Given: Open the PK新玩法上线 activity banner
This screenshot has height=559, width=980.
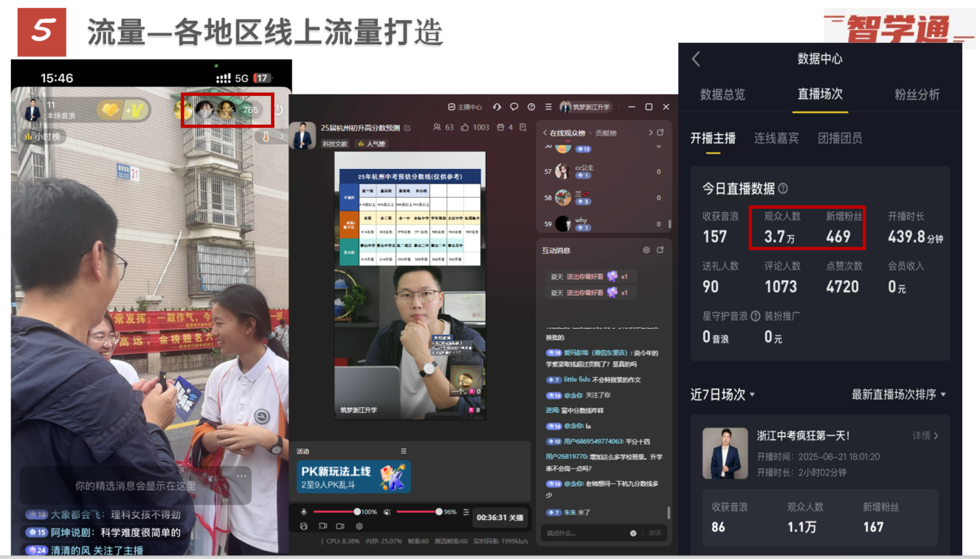Looking at the screenshot, I should (353, 476).
